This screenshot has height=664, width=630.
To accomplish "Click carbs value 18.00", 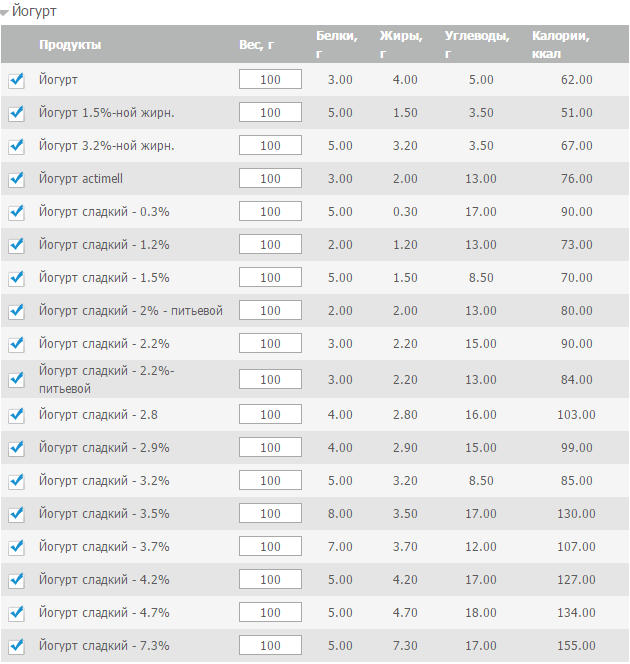I will pyautogui.click(x=481, y=613).
